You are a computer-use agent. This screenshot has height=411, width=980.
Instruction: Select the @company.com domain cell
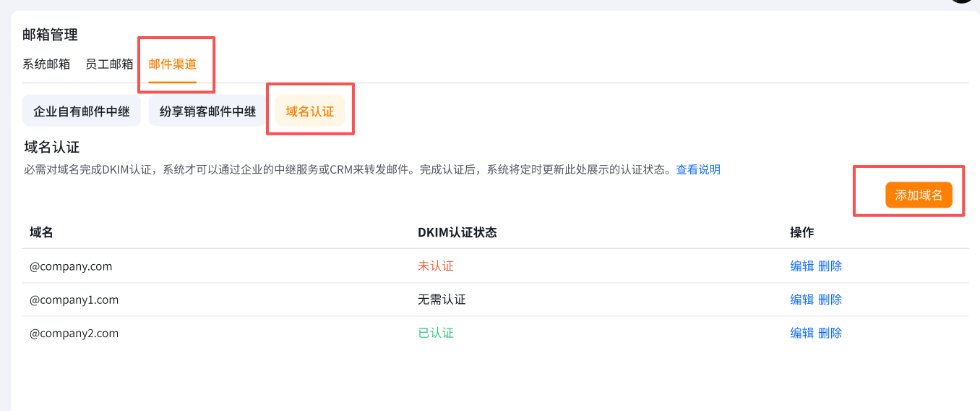coord(71,266)
